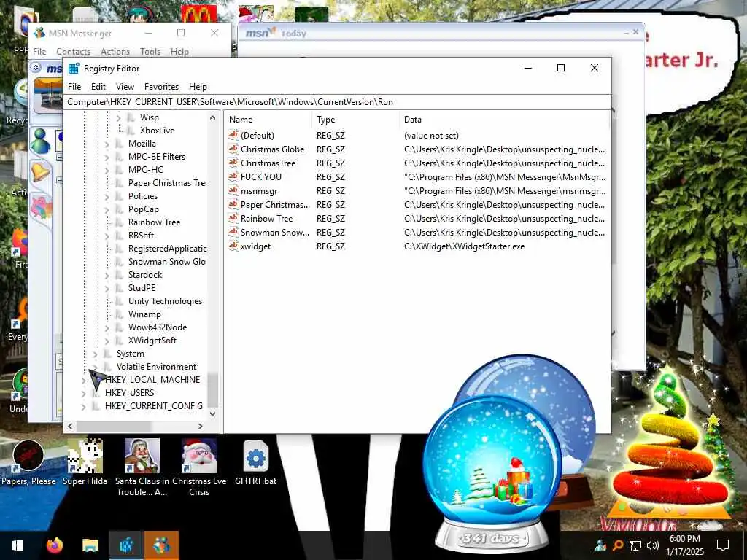Viewport: 747px width, 560px height.
Task: Open the Santa Claus in Trouble desktop icon
Action: [x=142, y=467]
